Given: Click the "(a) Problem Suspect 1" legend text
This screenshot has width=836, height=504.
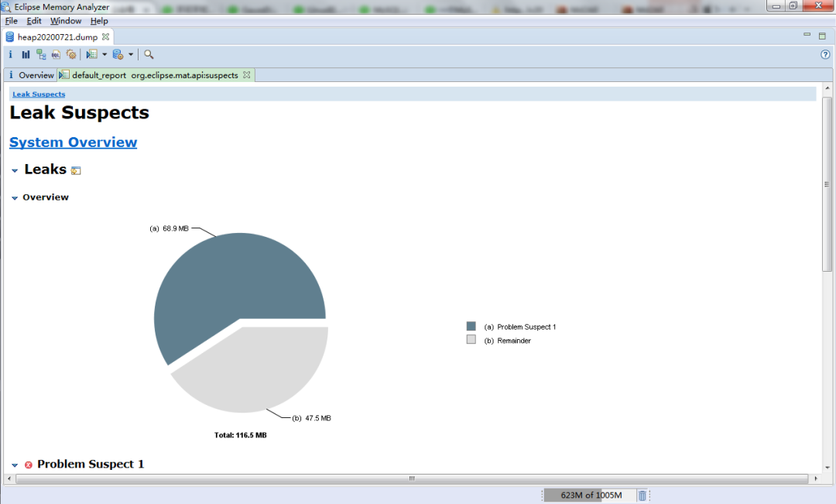Looking at the screenshot, I should [520, 327].
